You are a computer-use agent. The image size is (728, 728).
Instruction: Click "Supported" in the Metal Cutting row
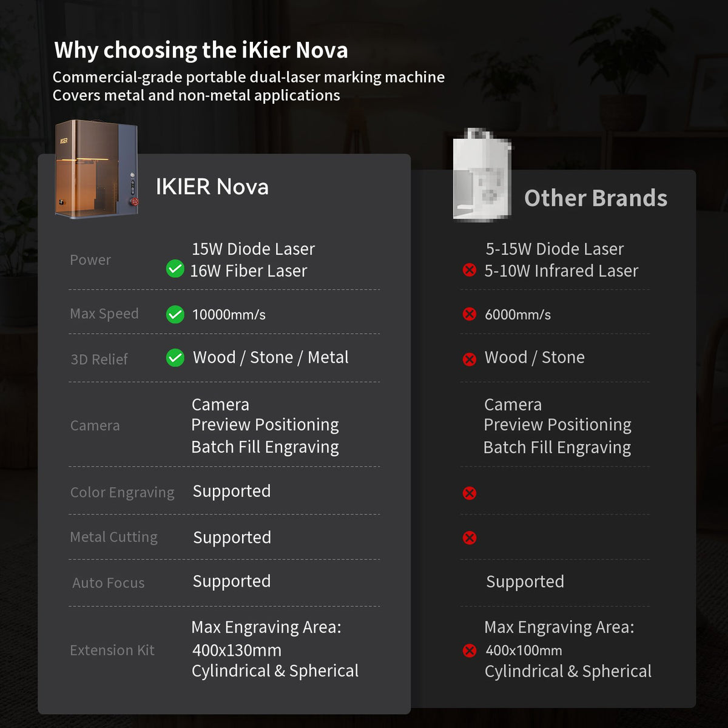[232, 538]
